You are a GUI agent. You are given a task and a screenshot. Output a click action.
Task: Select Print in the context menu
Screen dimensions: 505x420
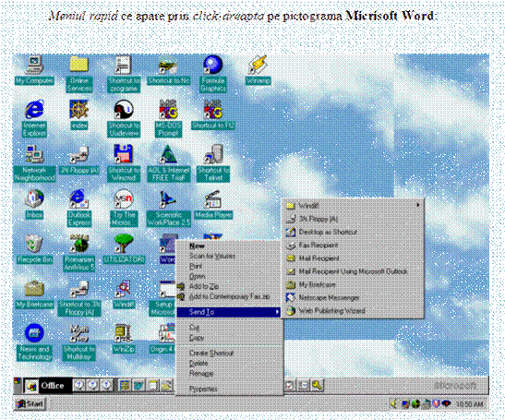coord(229,267)
